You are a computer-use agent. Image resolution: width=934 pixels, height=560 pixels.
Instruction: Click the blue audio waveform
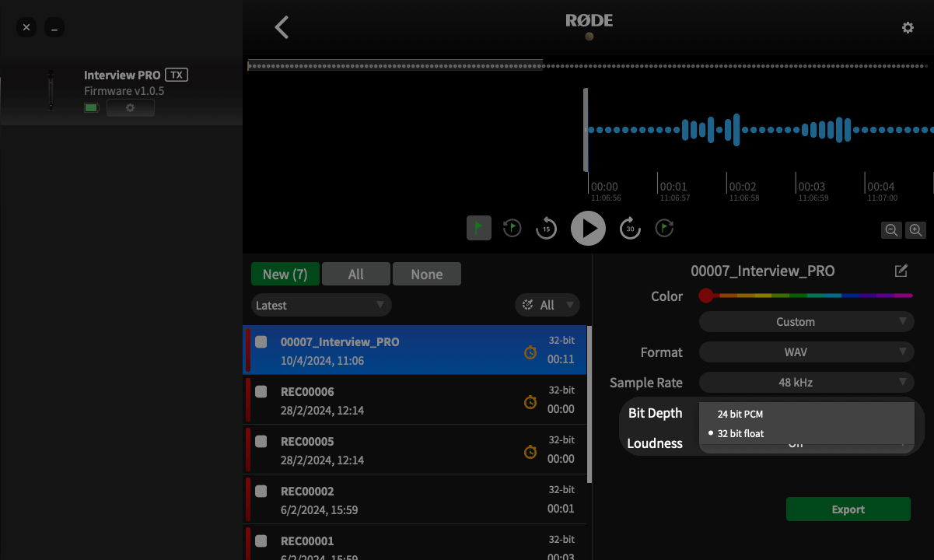coord(761,130)
